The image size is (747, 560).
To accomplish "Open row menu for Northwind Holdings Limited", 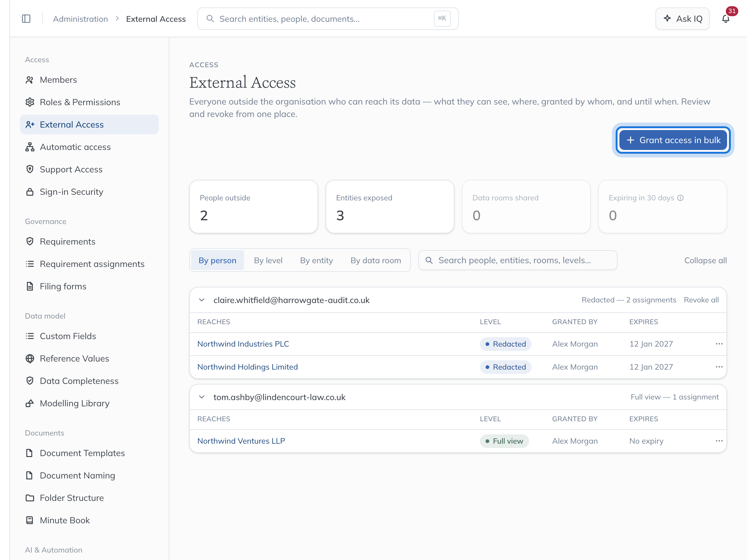I will pos(719,367).
